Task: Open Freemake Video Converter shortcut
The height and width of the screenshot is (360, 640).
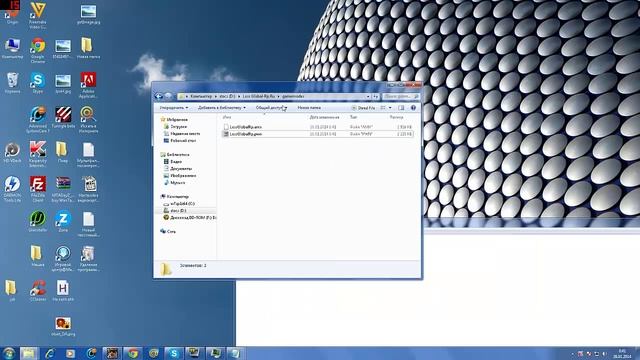Action: [x=38, y=15]
